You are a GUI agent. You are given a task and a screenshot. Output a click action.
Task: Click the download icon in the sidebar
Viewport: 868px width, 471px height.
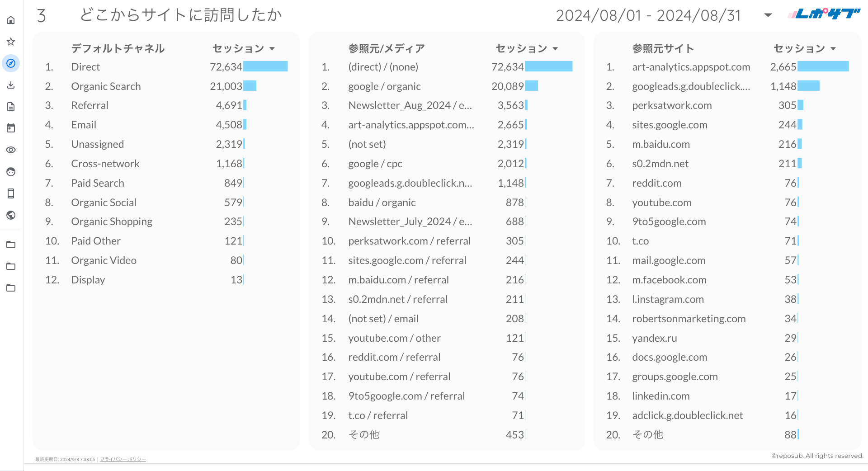11,85
